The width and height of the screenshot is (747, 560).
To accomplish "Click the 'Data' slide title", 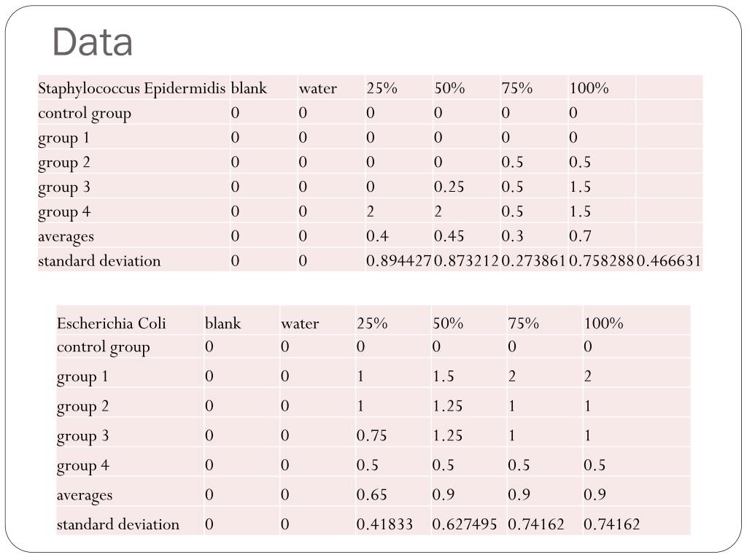I will coord(92,42).
